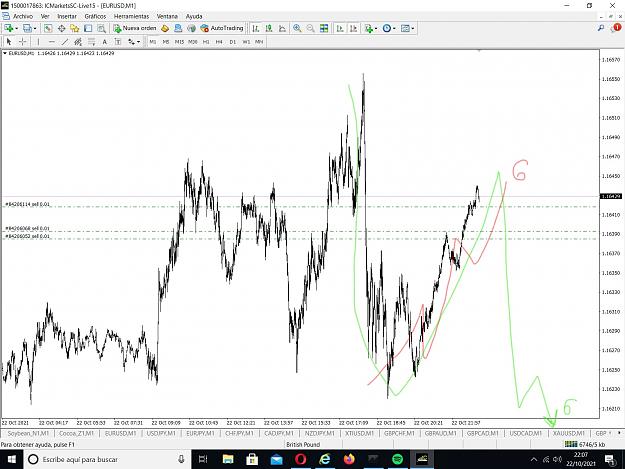Open the indicators list icon

tap(368, 28)
